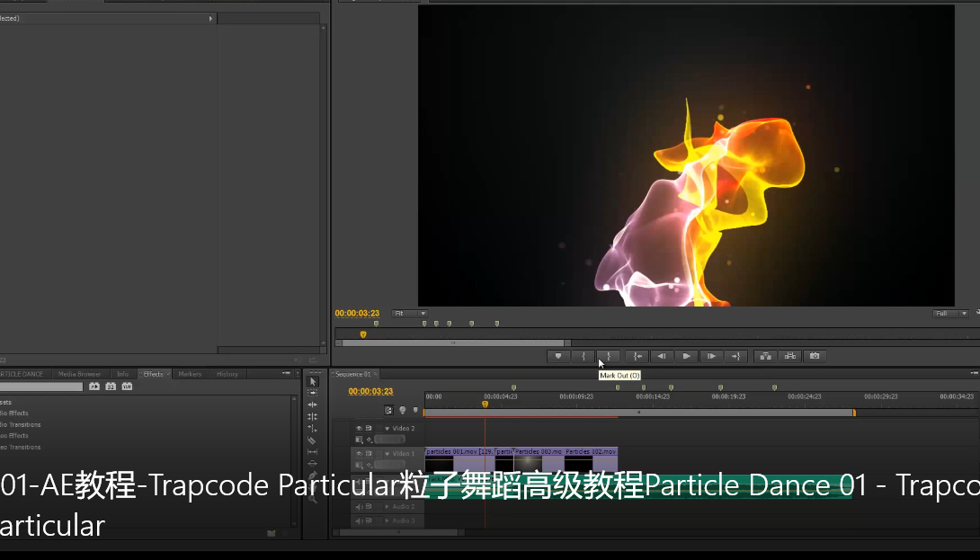This screenshot has width=980, height=560.
Task: Click the Mark In button
Action: (x=584, y=356)
